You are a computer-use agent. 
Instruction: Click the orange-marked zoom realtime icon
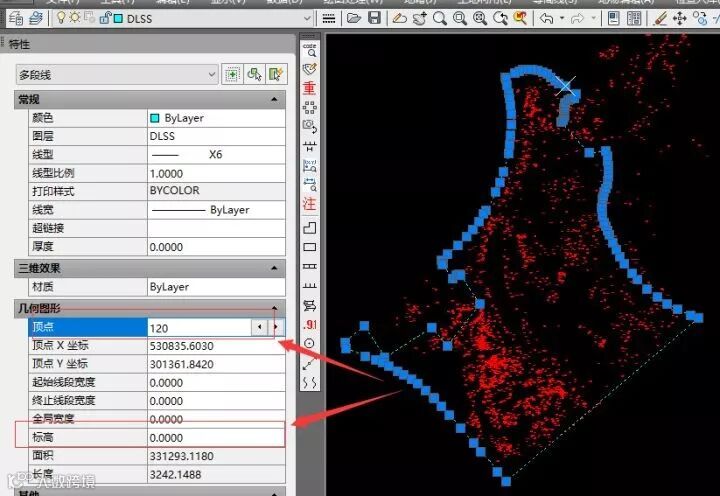pyautogui.click(x=520, y=18)
